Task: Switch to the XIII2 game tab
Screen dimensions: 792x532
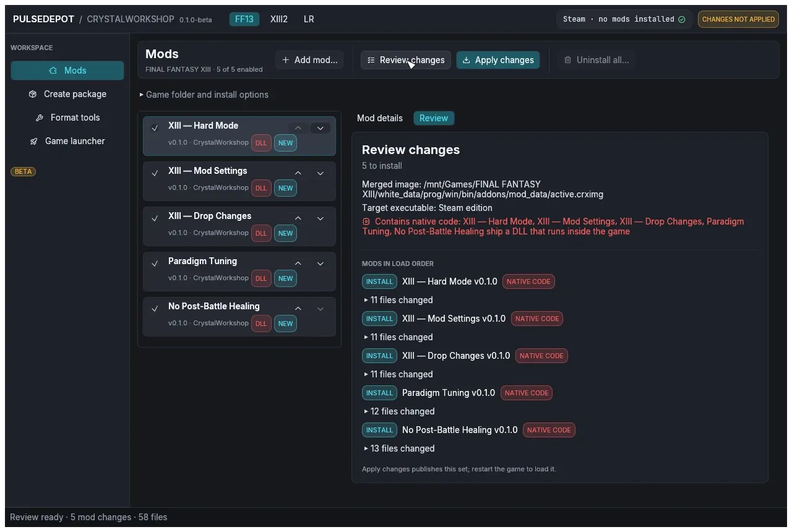Action: point(279,19)
